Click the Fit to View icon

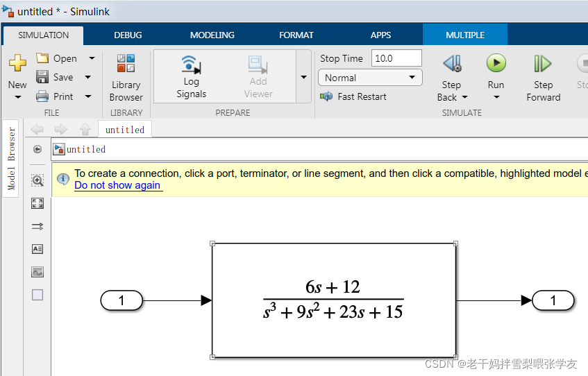click(37, 203)
